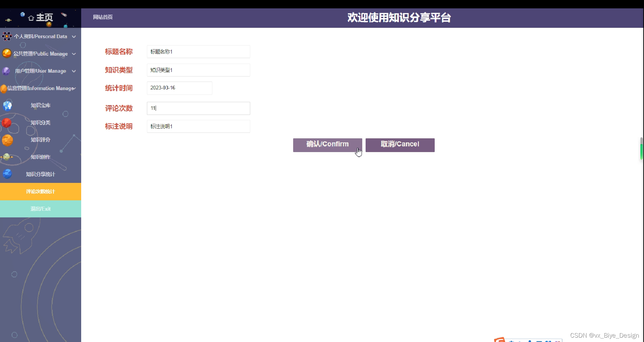Viewport: 644px width, 342px height.
Task: Click the red planet icon beside 知识分类
Action: click(6, 123)
